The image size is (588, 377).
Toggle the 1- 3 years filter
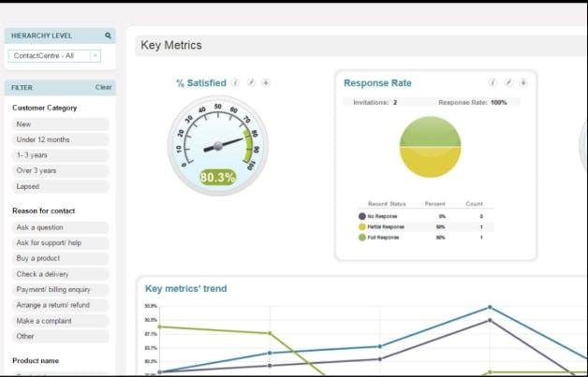pos(60,155)
